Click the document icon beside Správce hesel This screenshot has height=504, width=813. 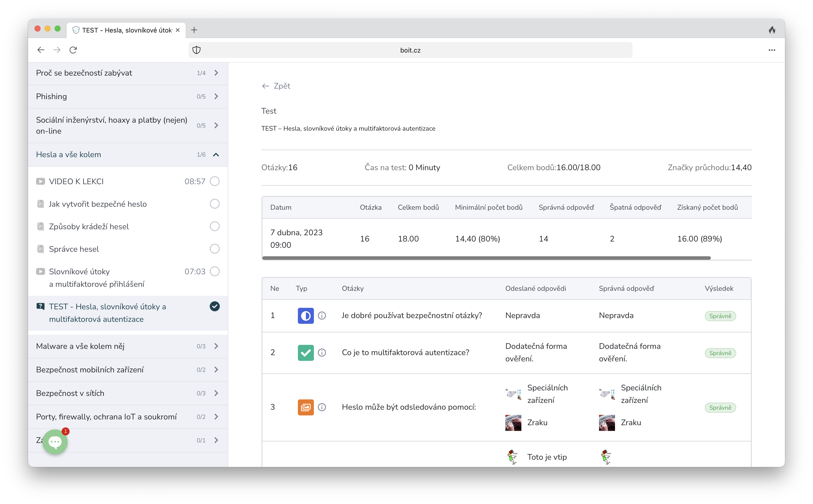pos(40,249)
